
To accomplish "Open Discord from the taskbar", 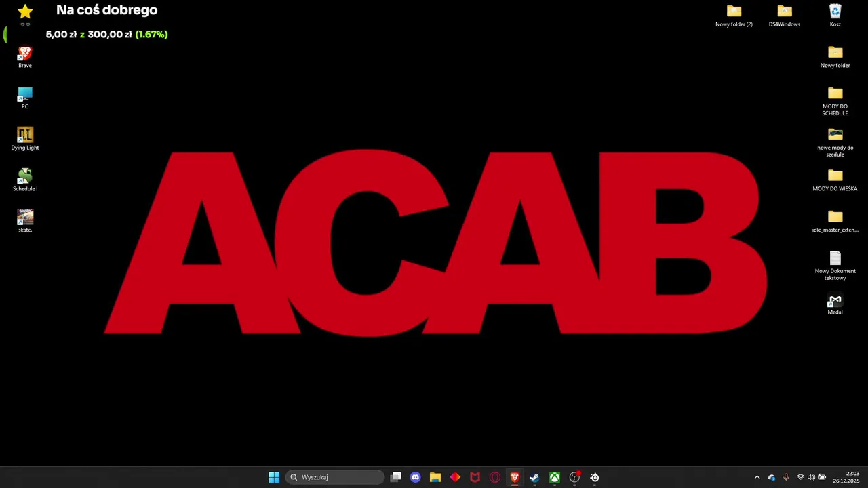I will [x=416, y=477].
